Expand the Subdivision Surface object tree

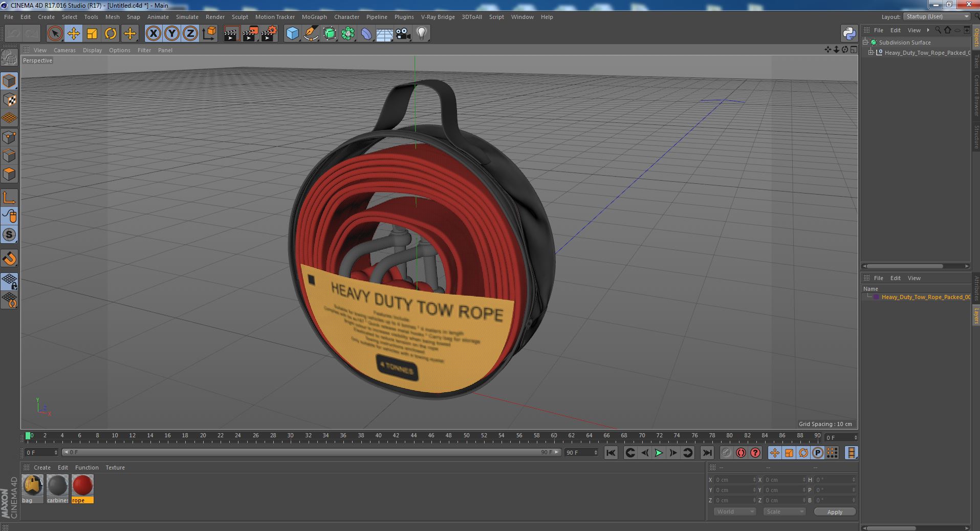[865, 43]
